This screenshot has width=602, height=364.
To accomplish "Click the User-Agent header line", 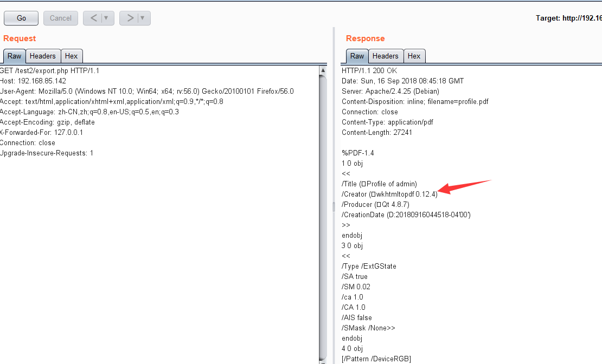I will [x=146, y=92].
